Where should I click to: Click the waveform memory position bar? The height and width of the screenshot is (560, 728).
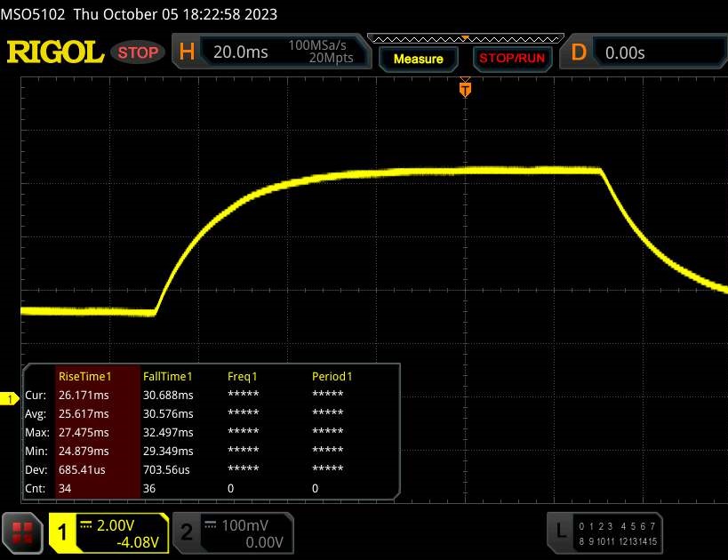466,38
